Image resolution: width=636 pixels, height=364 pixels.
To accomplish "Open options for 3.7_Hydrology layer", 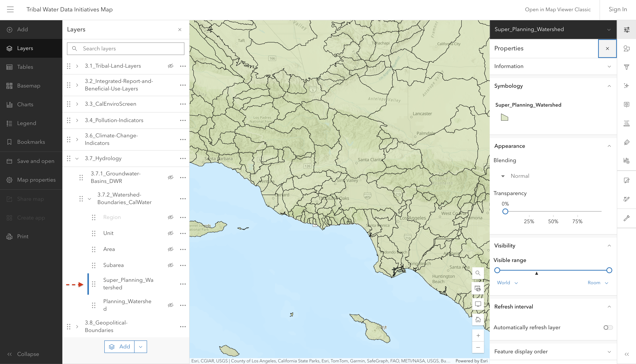I will 183,158.
